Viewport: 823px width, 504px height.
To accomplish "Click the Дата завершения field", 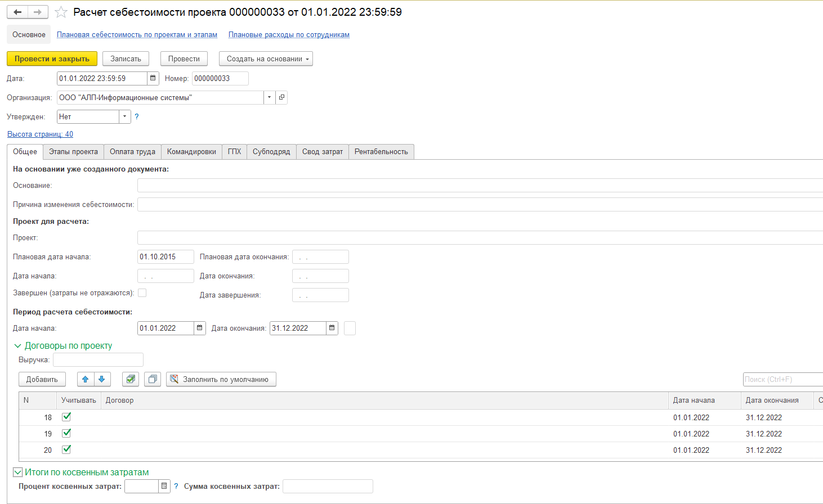I will 320,295.
